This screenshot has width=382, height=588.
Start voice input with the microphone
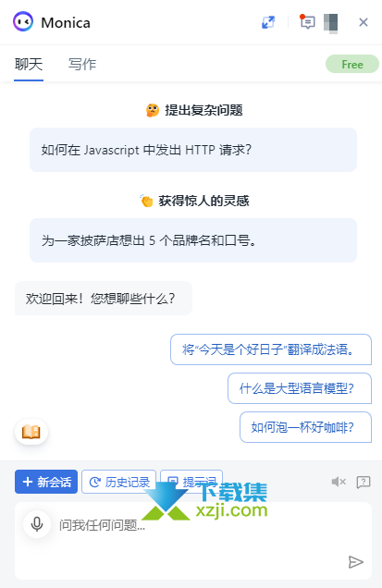pyautogui.click(x=37, y=524)
